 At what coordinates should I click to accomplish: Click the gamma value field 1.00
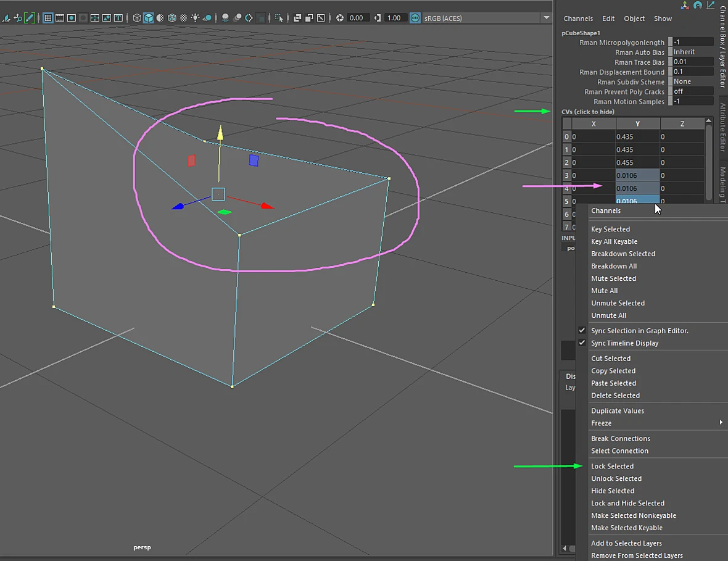(396, 18)
